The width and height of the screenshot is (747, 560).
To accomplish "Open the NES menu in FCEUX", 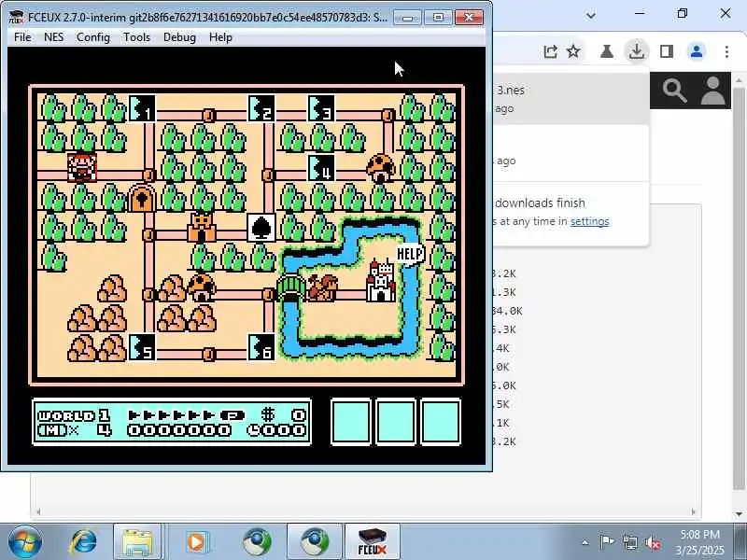I will [53, 37].
